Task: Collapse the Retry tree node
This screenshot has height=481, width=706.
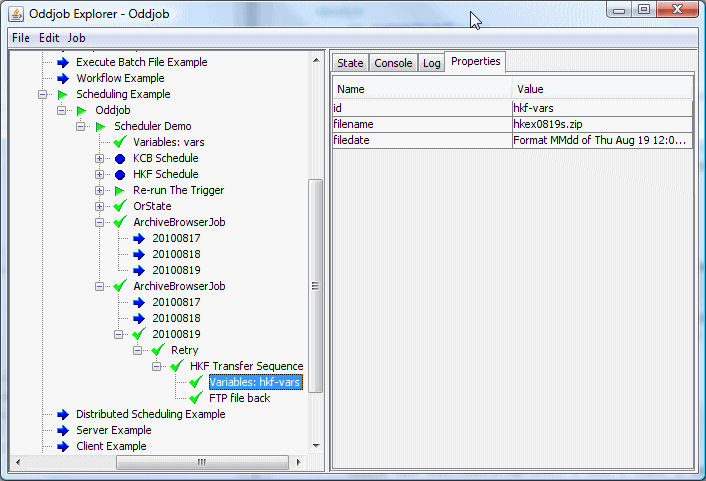Action: tap(138, 350)
